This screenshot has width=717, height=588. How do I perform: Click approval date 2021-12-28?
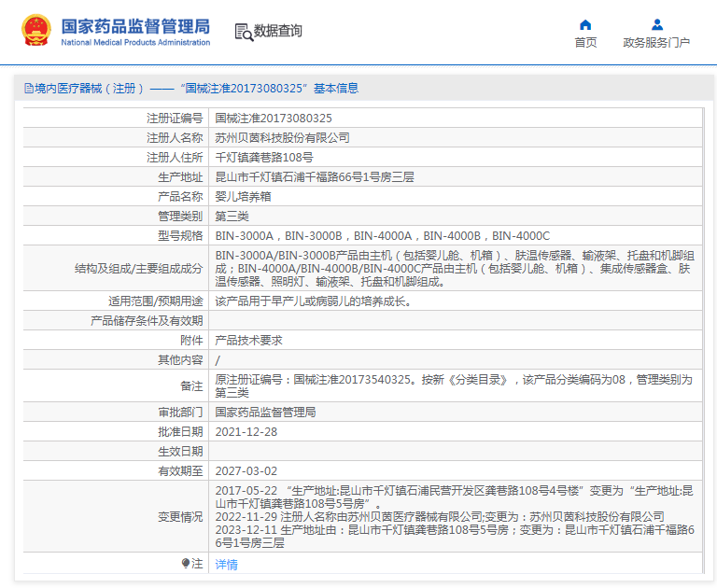246,432
